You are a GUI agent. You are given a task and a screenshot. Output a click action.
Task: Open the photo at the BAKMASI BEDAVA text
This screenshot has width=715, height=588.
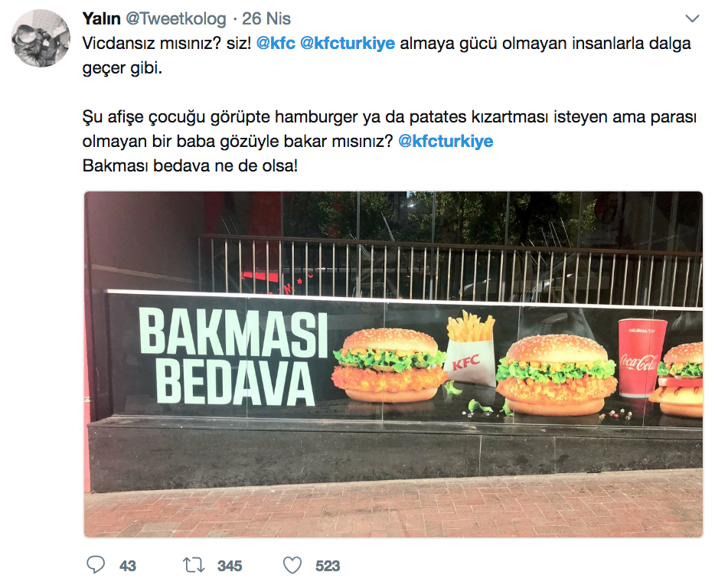pos(233,357)
